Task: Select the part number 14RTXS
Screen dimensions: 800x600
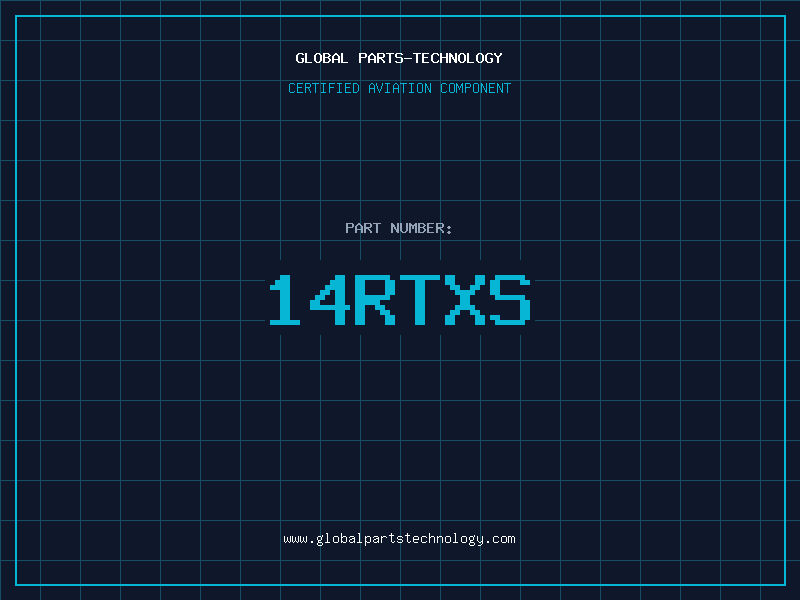Action: click(400, 299)
